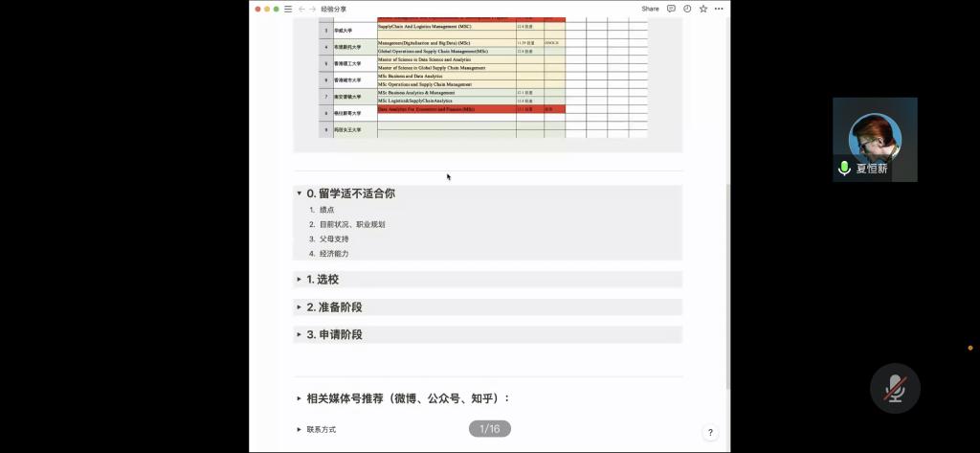Click the 夏恒新 participant video thumbnail
This screenshot has height=453, width=980.
[x=875, y=134]
